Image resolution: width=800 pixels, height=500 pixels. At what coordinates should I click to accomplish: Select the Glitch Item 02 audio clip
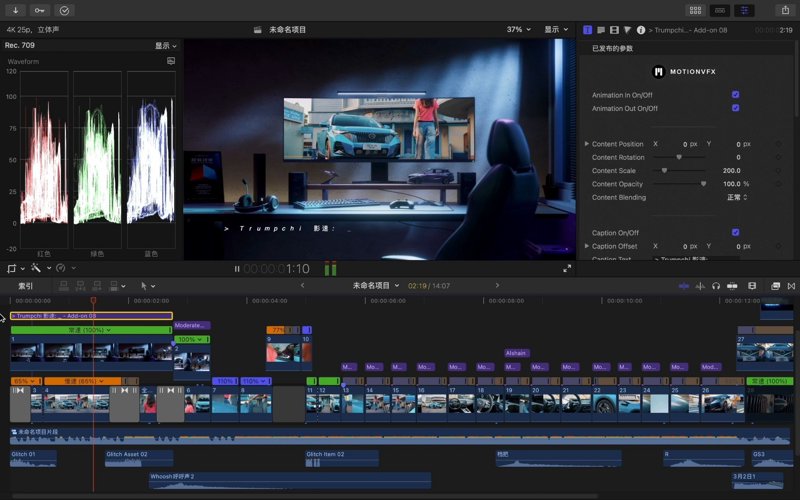coord(342,458)
